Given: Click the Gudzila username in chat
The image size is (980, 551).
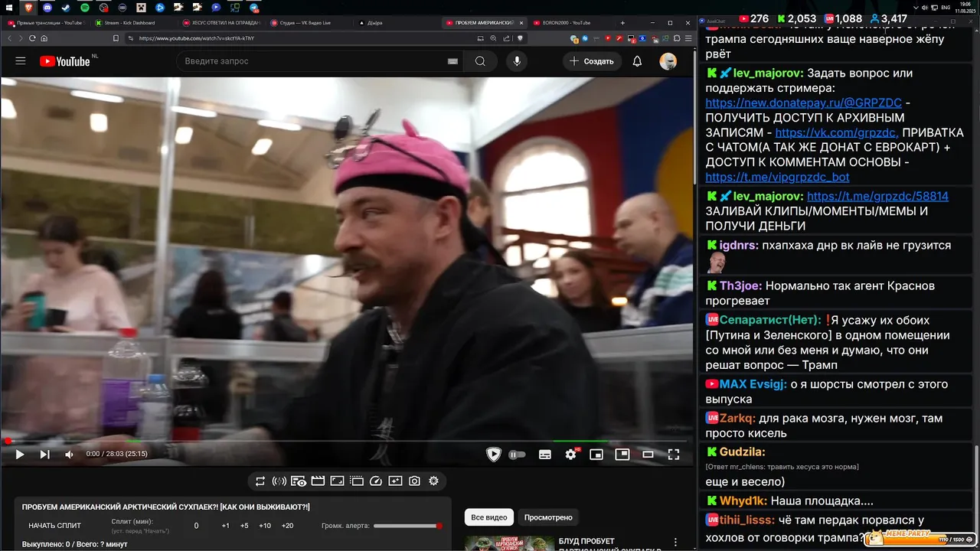Looking at the screenshot, I should (742, 452).
